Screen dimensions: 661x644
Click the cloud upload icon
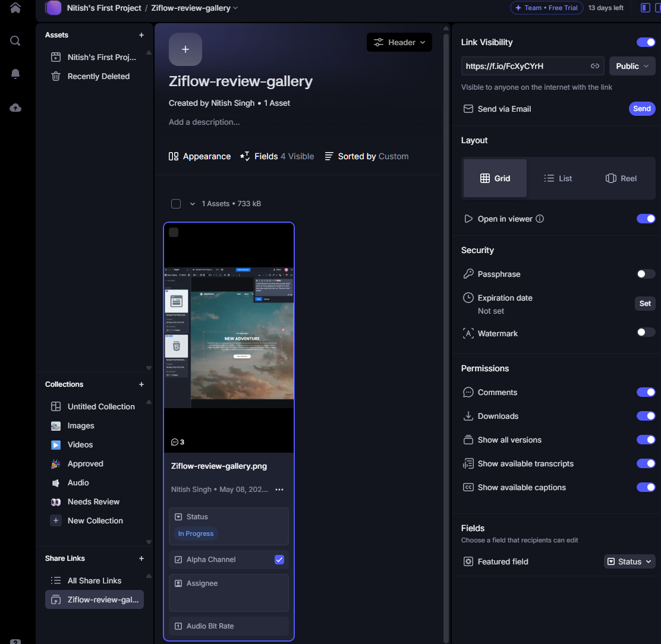pos(15,108)
